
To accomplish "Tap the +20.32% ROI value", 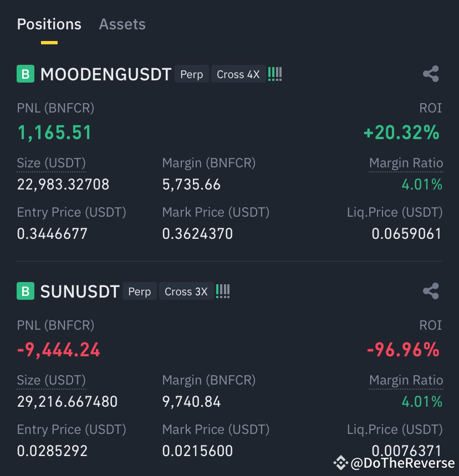I will point(401,132).
